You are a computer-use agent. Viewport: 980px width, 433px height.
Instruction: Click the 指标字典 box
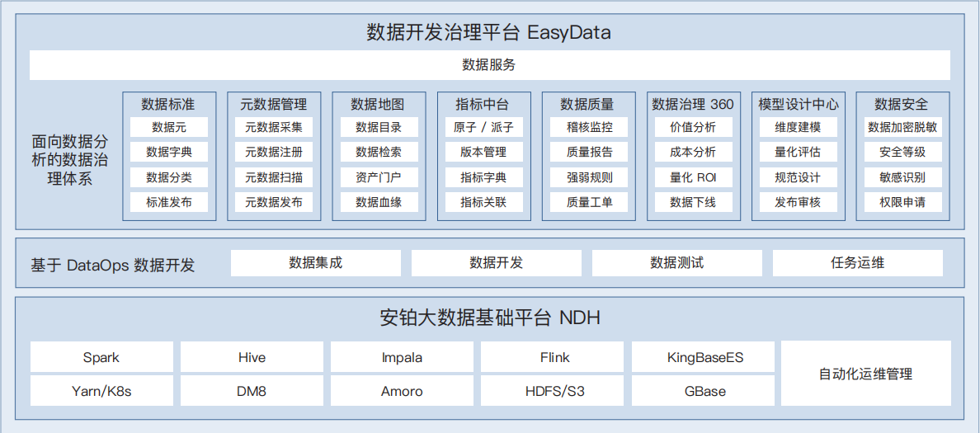pos(483,177)
